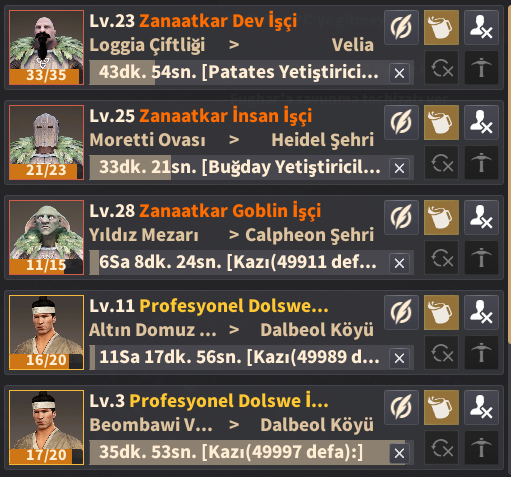
Task: Click the 35dk. 53sn. progress bar
Action: [251, 453]
